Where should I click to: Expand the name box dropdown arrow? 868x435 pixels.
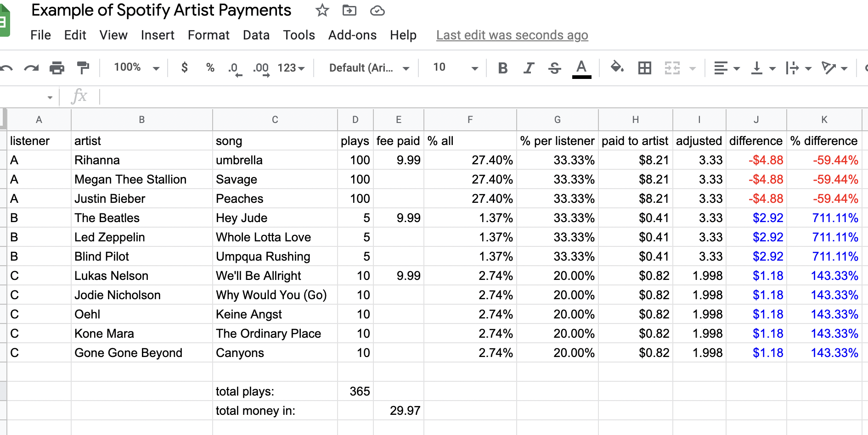pos(50,97)
